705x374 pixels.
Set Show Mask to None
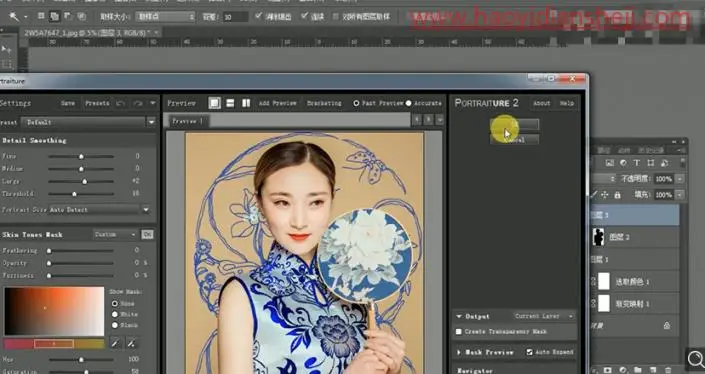(x=115, y=303)
